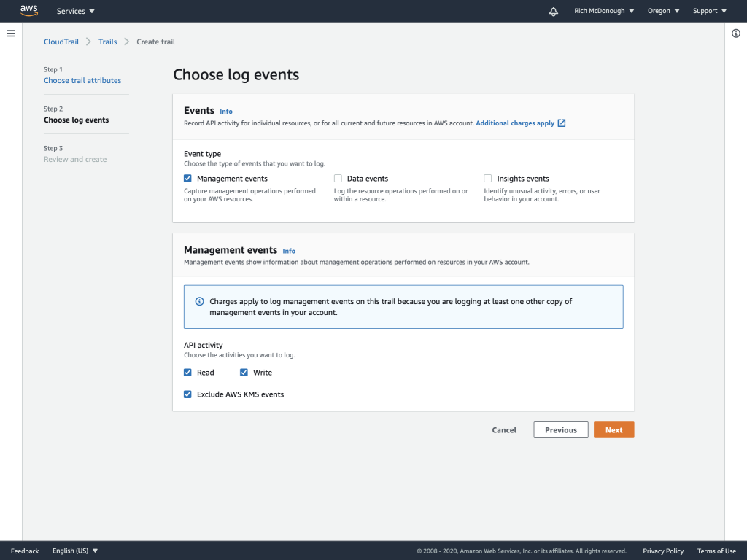Image resolution: width=747 pixels, height=560 pixels.
Task: Click the Info link next to Events
Action: pyautogui.click(x=225, y=111)
